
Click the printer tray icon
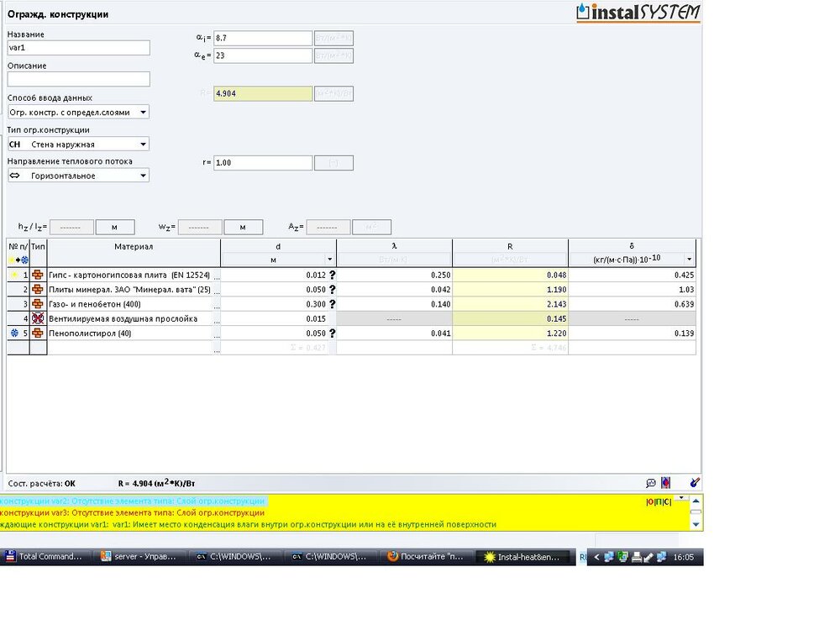[636, 557]
